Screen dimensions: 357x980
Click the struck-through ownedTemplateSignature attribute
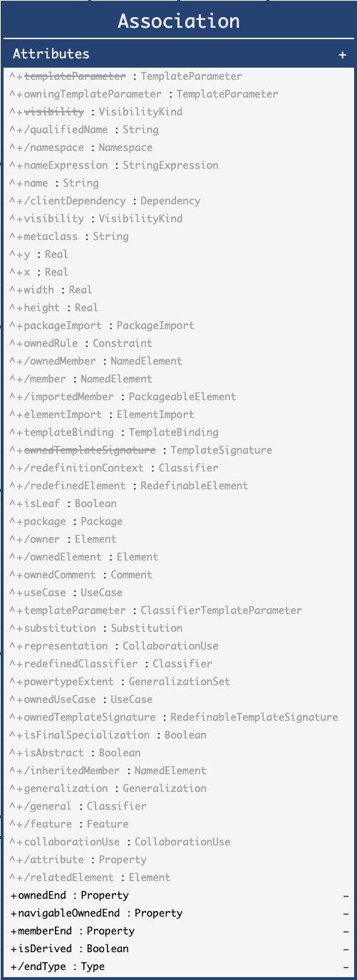click(x=140, y=450)
